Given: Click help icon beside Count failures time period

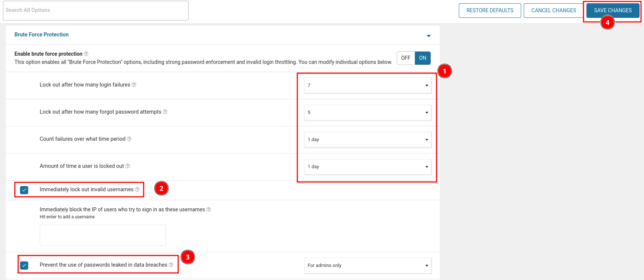Looking at the screenshot, I should pyautogui.click(x=129, y=139).
